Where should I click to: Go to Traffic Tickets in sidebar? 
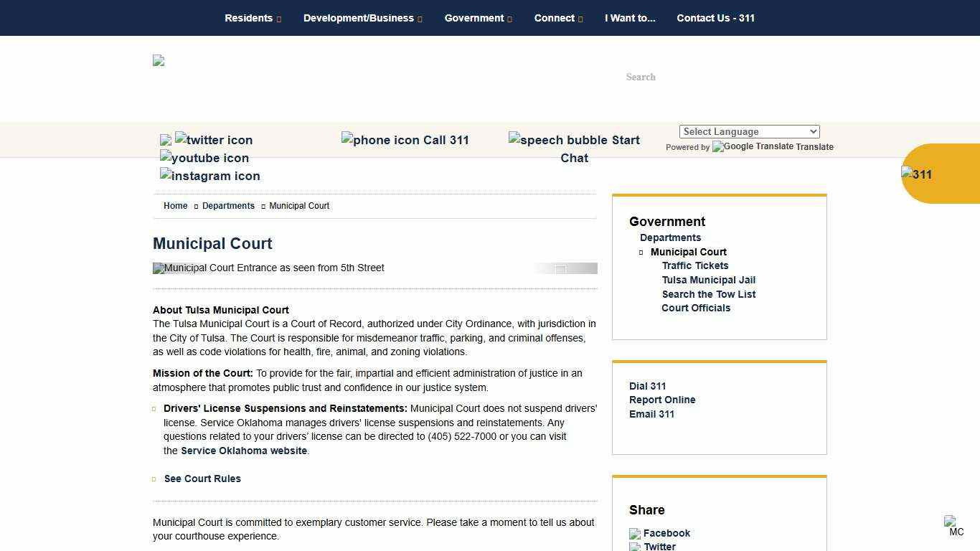coord(694,265)
